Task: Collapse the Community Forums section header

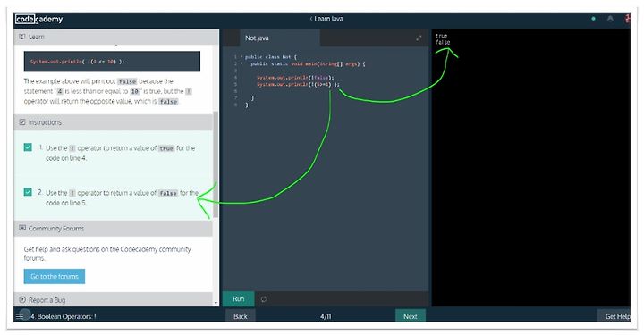Action: (114, 229)
